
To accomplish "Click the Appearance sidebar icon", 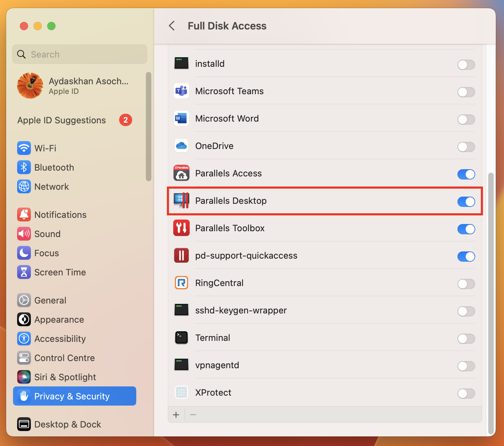I will click(x=24, y=319).
